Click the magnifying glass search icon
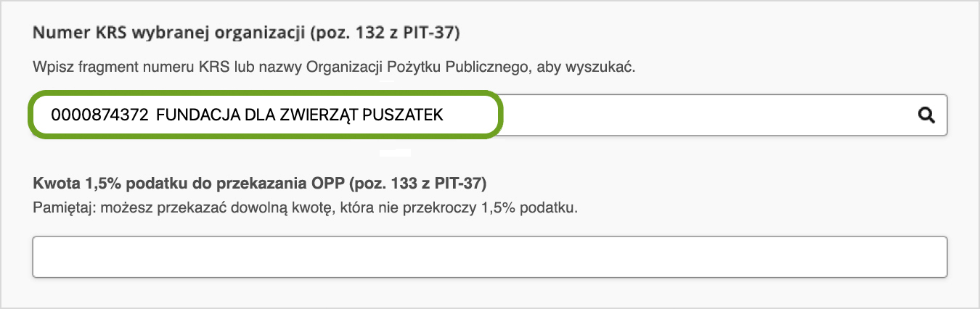This screenshot has height=309, width=980. [926, 115]
